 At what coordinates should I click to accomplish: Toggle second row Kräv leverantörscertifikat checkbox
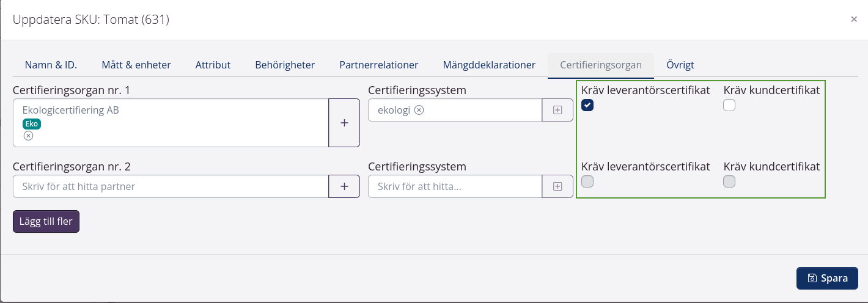click(x=587, y=181)
